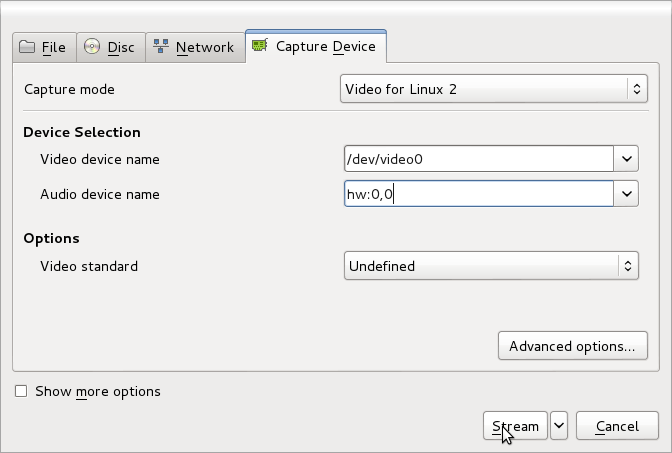Click the Stream button
The width and height of the screenshot is (672, 453).
tap(515, 426)
